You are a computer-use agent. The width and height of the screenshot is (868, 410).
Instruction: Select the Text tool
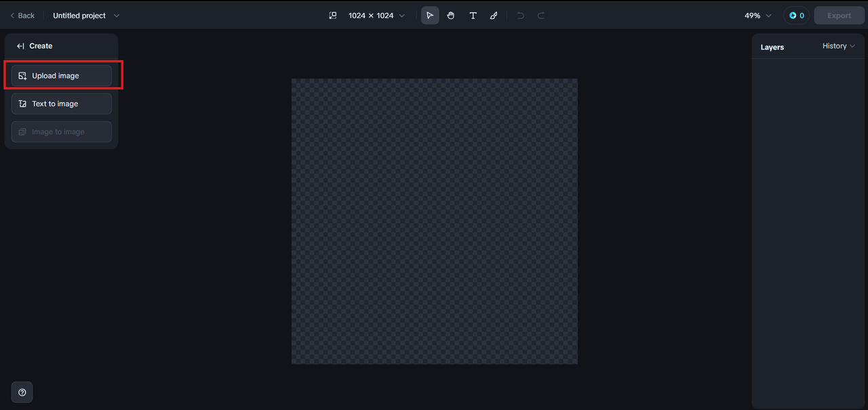473,16
